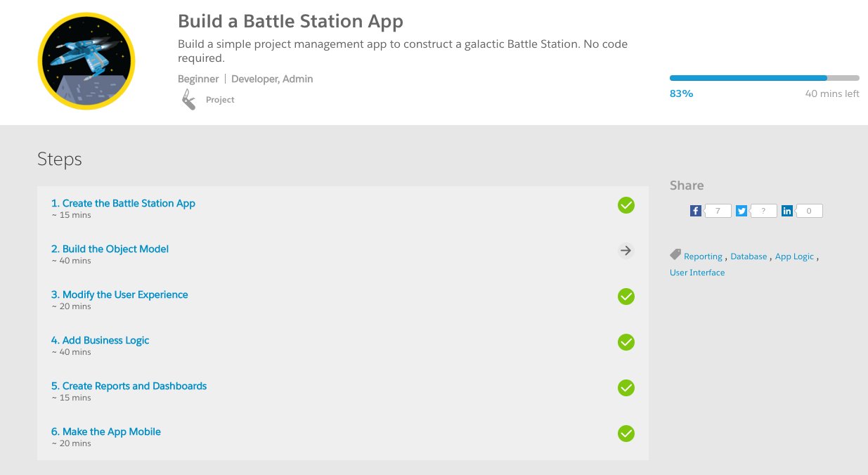Select the App Logic tag link
The image size is (868, 475).
794,257
